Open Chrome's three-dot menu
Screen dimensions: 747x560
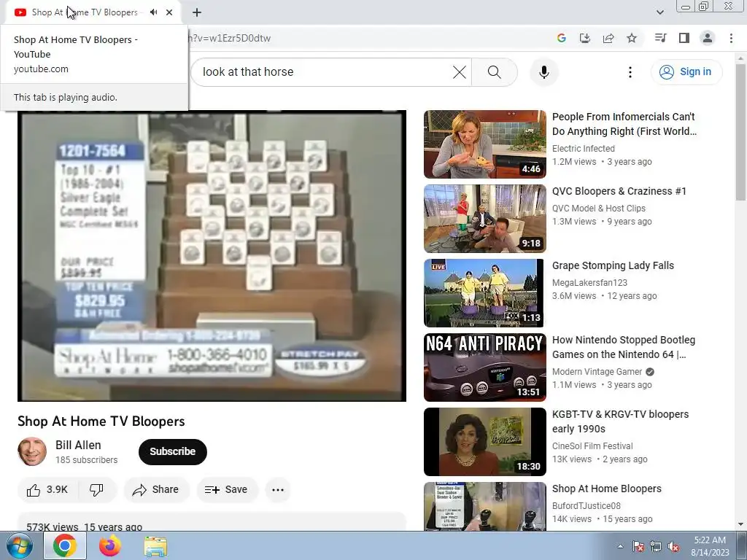pos(731,38)
